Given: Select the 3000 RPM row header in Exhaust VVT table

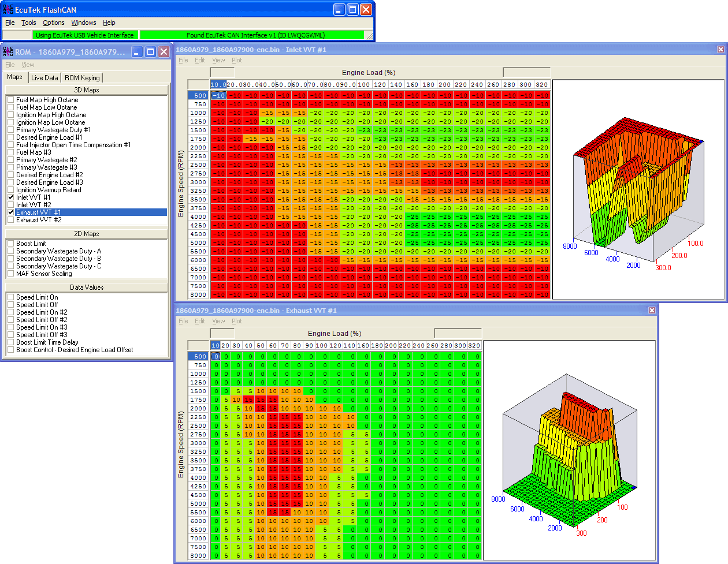Looking at the screenshot, I should [198, 443].
